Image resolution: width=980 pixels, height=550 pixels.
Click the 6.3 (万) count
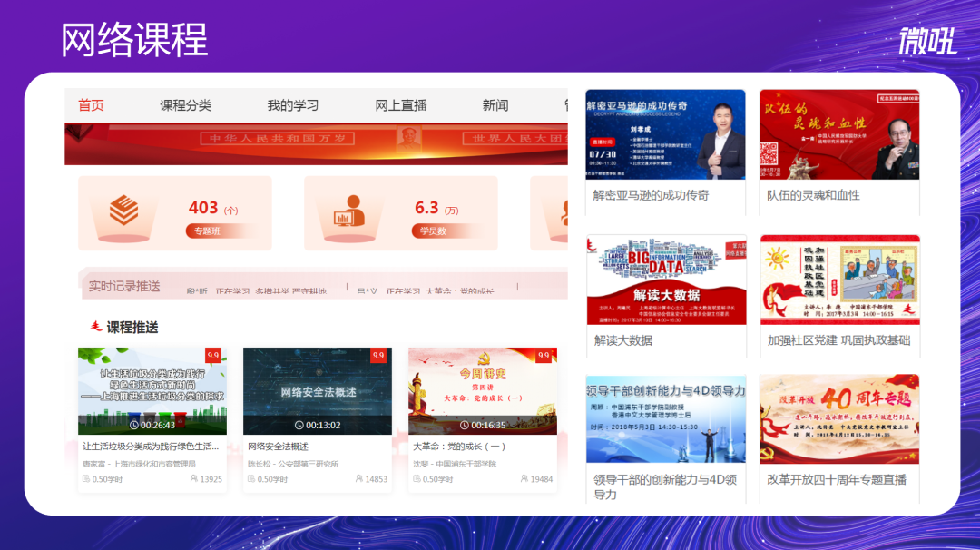tap(436, 208)
